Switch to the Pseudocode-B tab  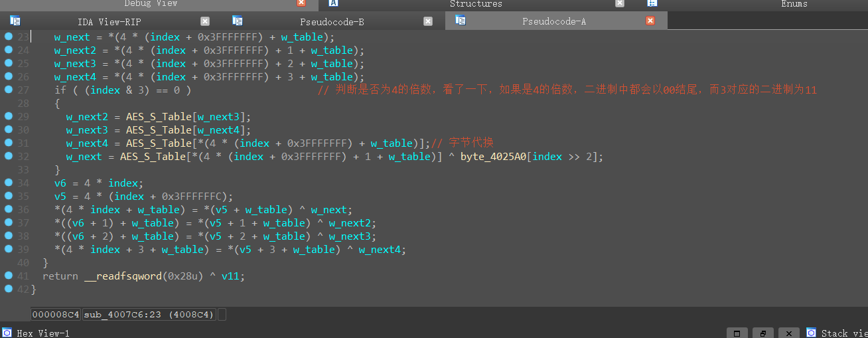332,22
